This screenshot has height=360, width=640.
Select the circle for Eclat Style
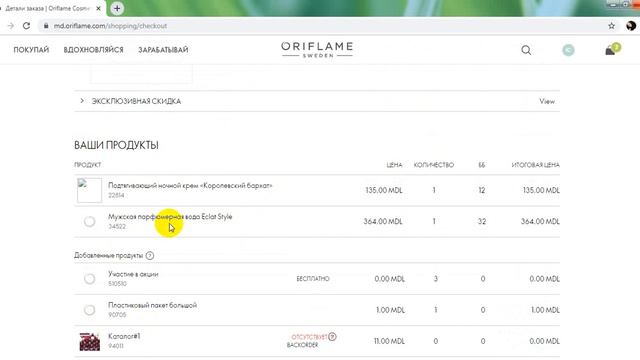89,221
